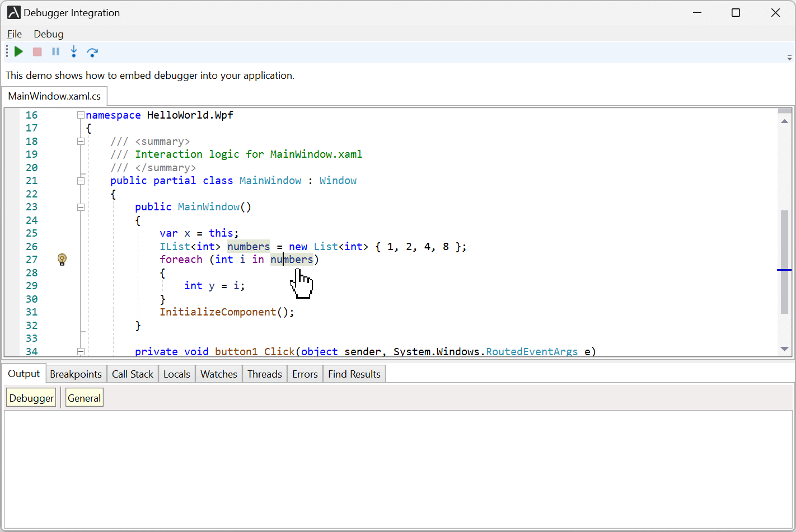Collapse the button1_Click method block
796x532 pixels.
[x=81, y=351]
